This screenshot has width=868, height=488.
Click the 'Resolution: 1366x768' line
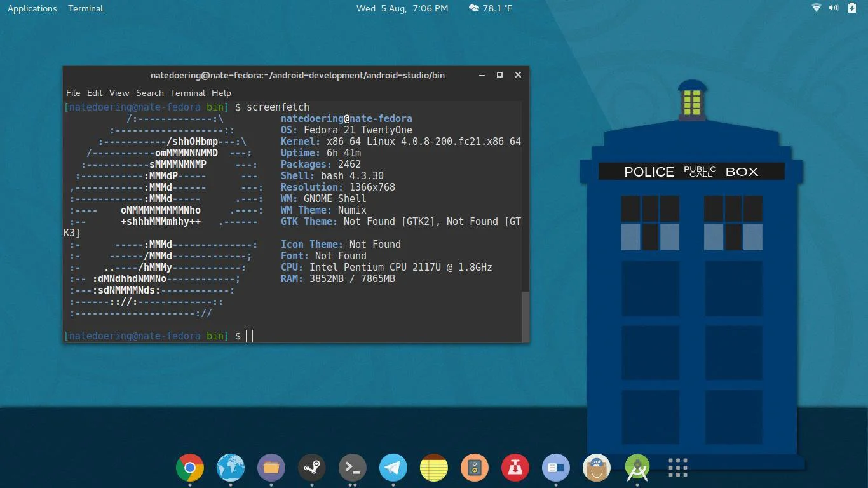click(338, 187)
